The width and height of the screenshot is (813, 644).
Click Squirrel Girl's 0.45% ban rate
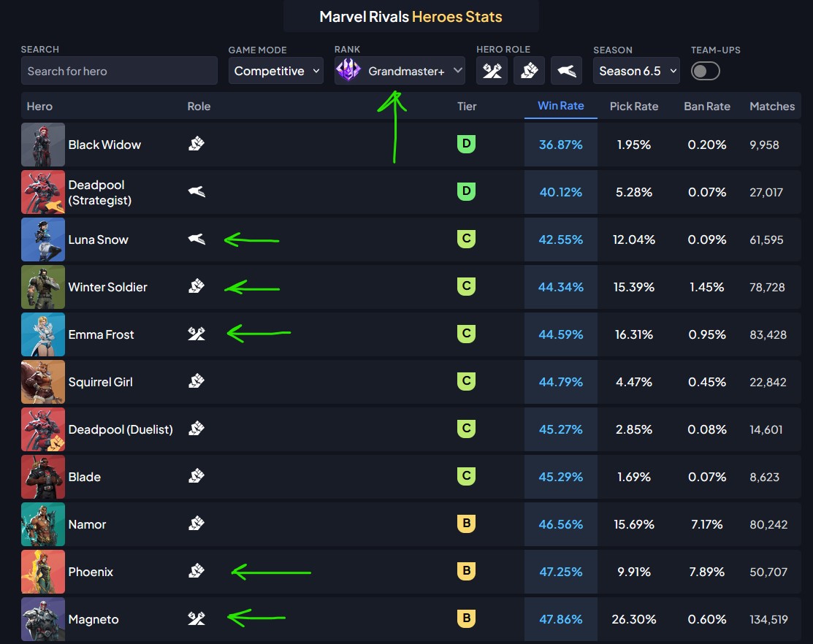(706, 382)
